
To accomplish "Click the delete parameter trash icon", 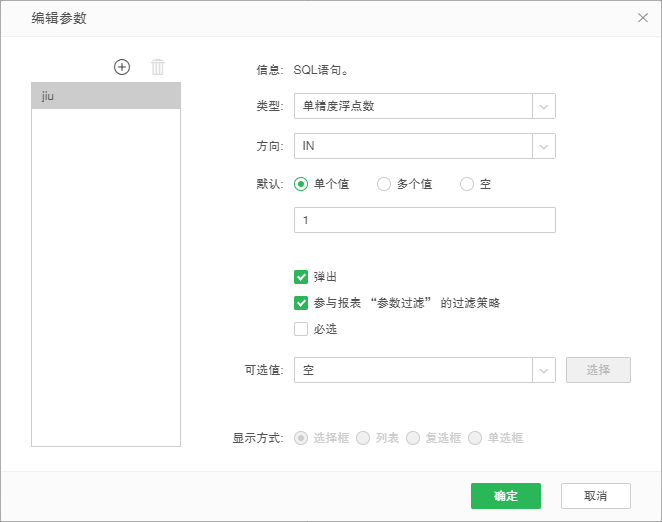I will tap(158, 67).
